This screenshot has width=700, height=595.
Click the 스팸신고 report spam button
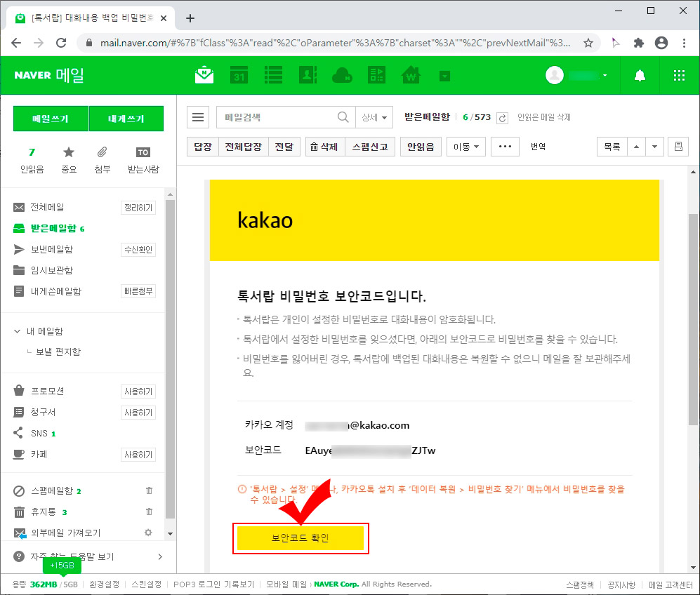pyautogui.click(x=370, y=147)
